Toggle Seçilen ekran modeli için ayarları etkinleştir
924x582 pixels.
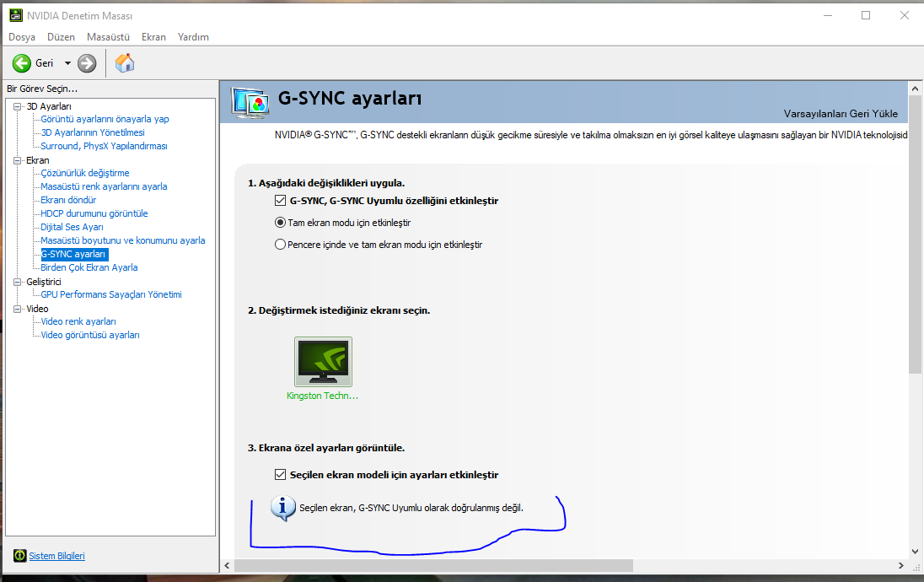281,475
